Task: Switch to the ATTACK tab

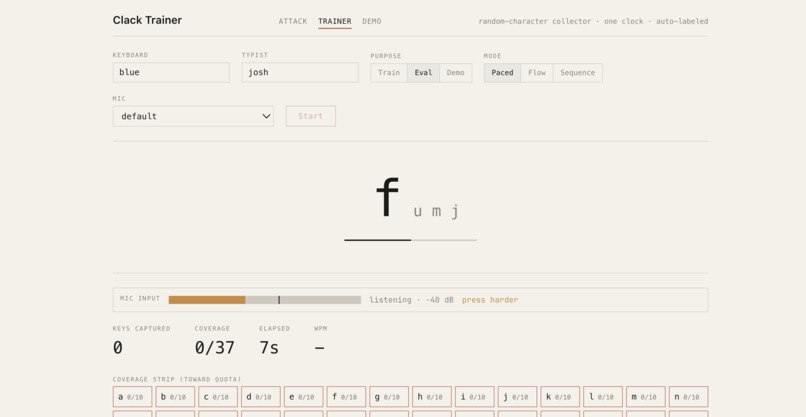Action: pyautogui.click(x=292, y=21)
